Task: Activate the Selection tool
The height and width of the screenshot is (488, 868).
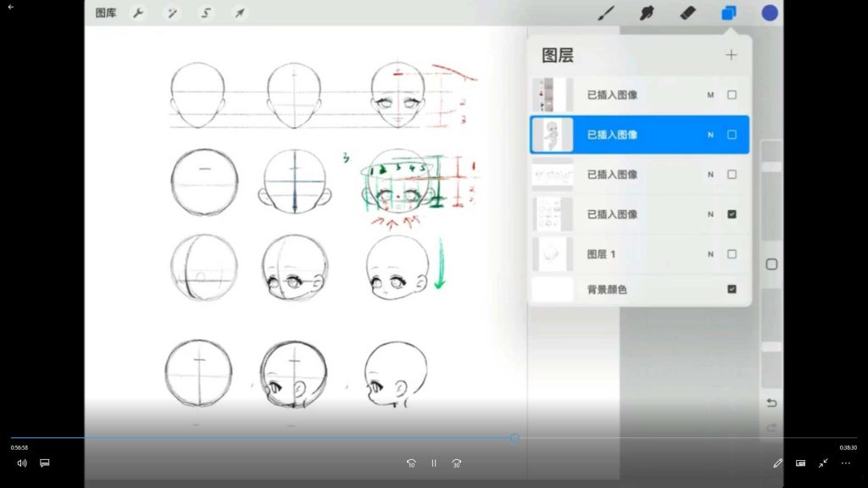Action: coord(205,13)
